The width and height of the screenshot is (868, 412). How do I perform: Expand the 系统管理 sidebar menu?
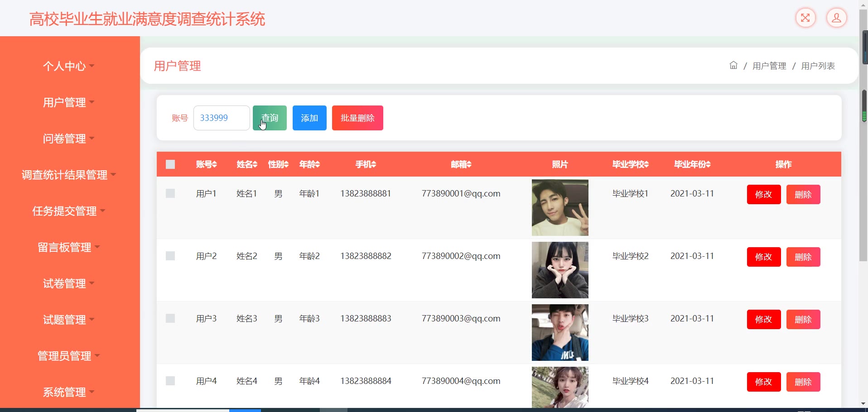point(69,392)
